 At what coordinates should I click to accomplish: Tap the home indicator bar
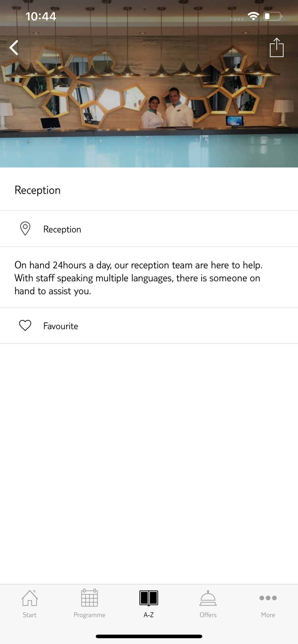click(x=149, y=636)
